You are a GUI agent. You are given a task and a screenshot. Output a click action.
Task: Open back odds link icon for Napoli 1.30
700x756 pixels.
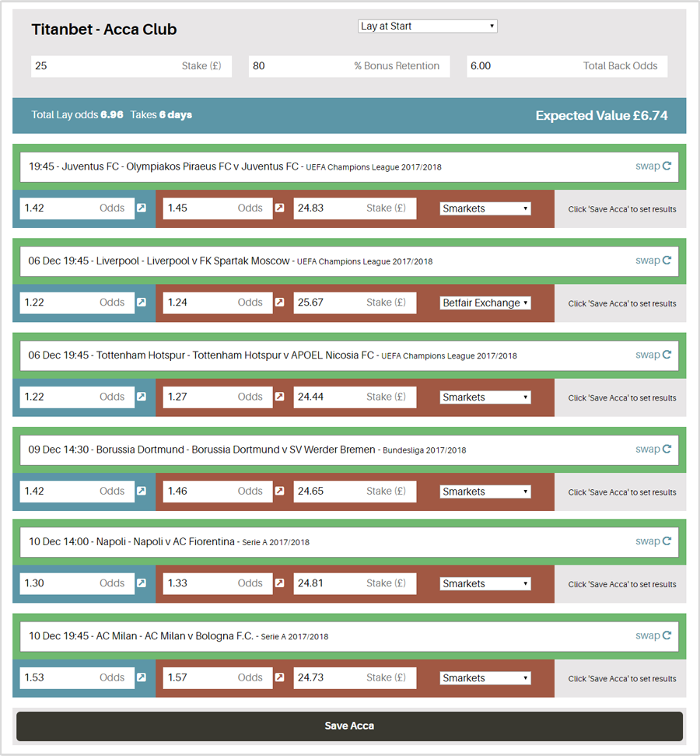click(142, 583)
